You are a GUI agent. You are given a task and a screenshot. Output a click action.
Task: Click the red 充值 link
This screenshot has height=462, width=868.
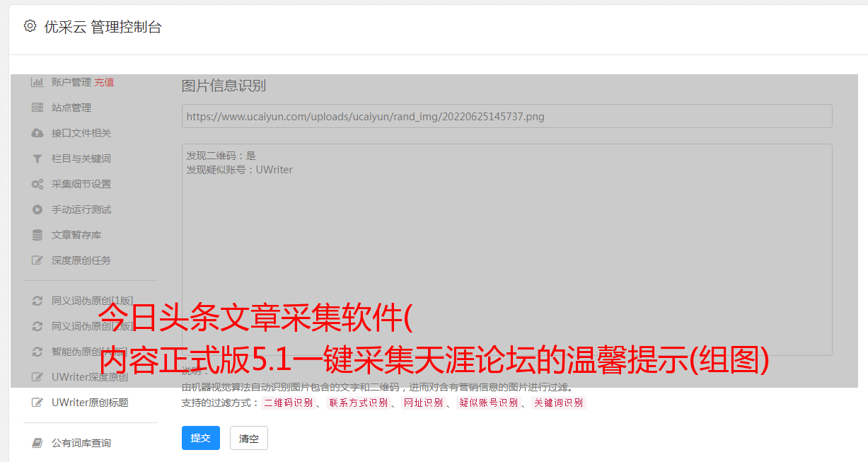pyautogui.click(x=104, y=82)
